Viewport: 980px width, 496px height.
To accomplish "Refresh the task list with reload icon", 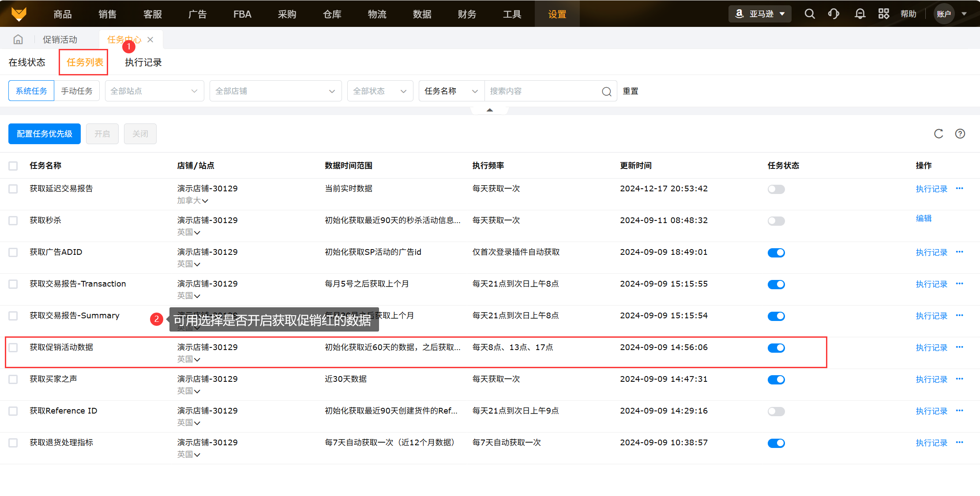I will (939, 134).
